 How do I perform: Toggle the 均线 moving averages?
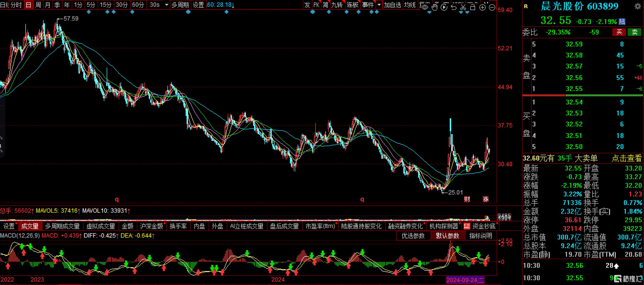(x=410, y=5)
